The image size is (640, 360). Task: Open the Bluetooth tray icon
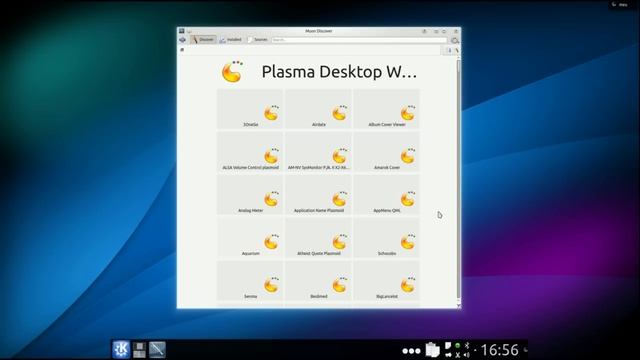click(x=467, y=345)
